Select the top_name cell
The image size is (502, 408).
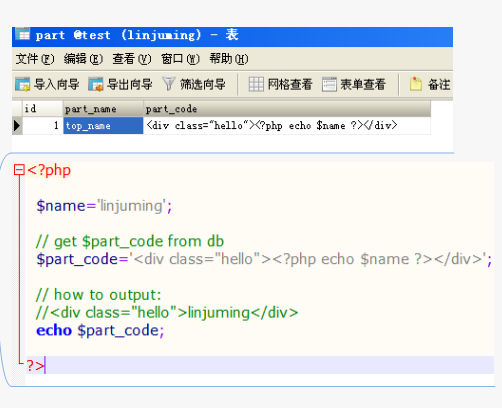(x=103, y=126)
